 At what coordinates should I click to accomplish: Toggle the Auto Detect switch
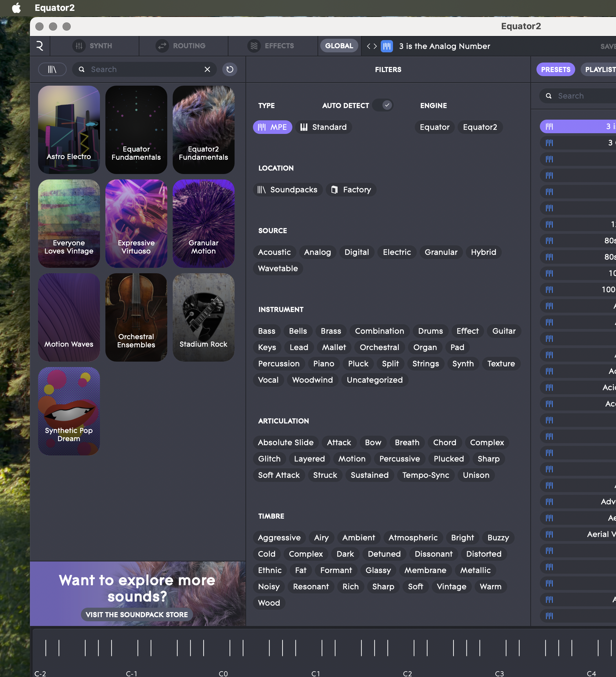pyautogui.click(x=383, y=105)
